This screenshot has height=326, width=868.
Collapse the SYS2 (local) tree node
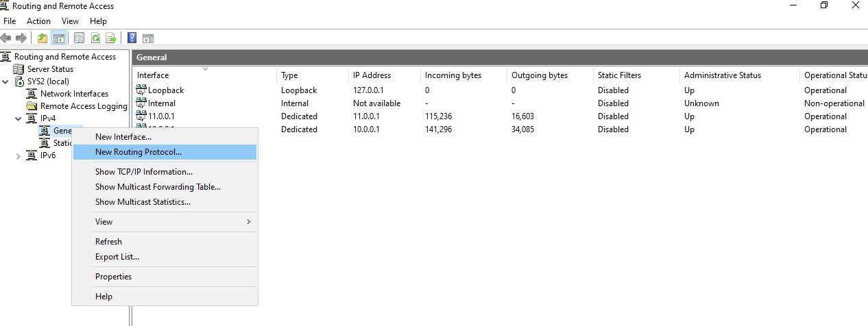(x=5, y=81)
